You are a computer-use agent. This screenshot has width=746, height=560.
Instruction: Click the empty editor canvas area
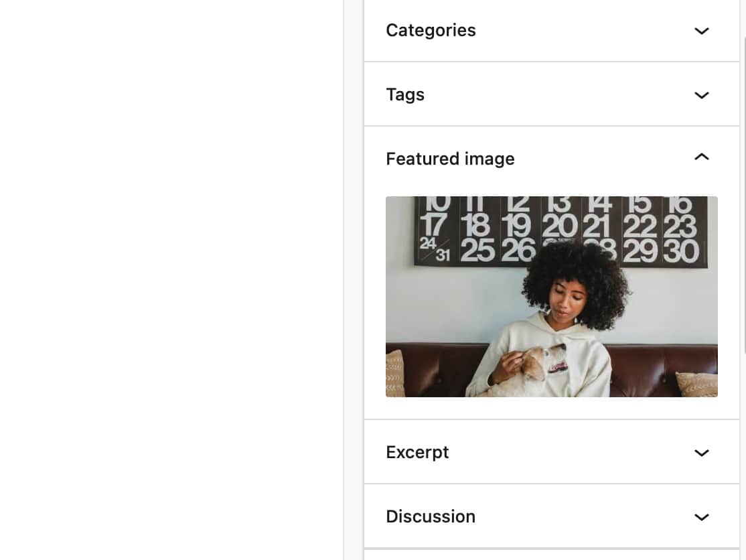(171, 280)
